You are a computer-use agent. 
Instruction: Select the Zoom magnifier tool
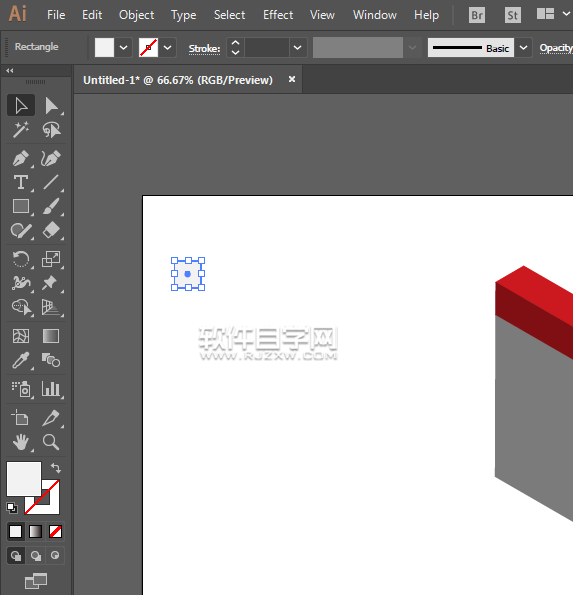tap(51, 442)
